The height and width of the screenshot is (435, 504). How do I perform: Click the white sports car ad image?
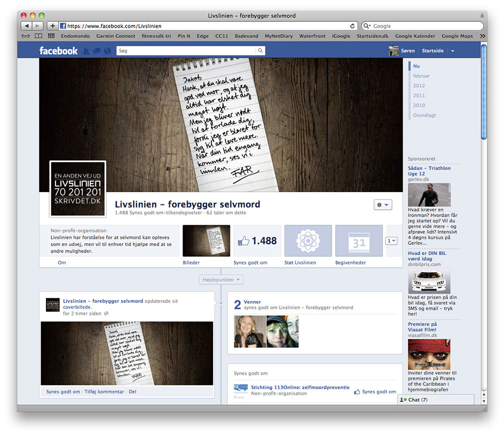point(429,281)
